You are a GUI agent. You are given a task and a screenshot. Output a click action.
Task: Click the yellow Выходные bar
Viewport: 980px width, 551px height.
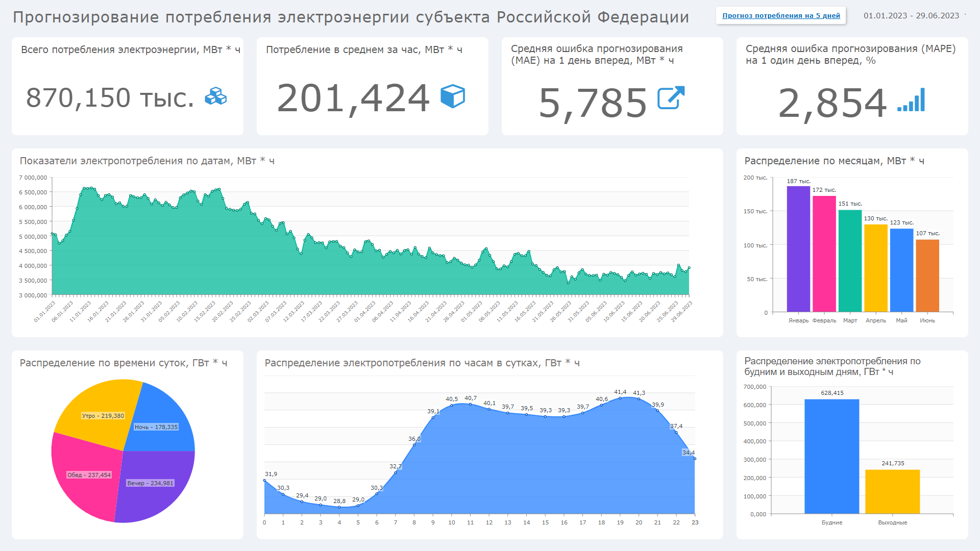pyautogui.click(x=892, y=492)
